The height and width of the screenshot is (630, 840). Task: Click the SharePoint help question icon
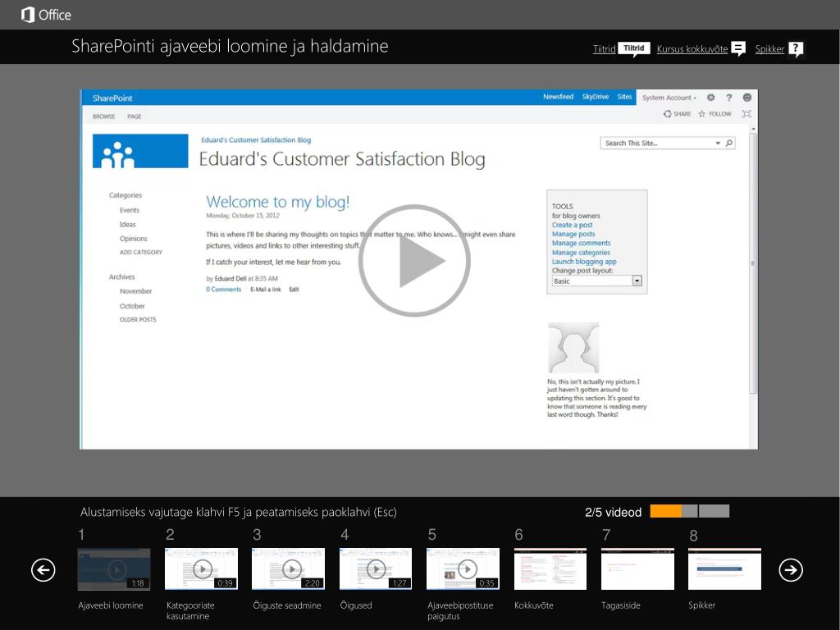click(728, 98)
